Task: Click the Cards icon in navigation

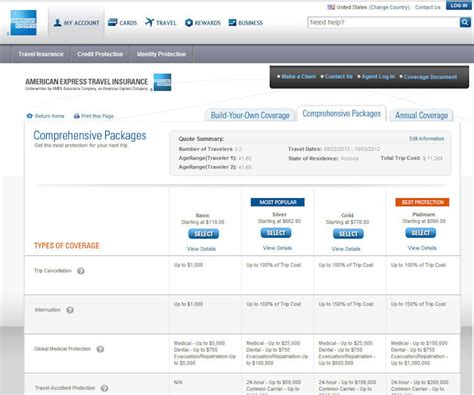Action: click(113, 22)
